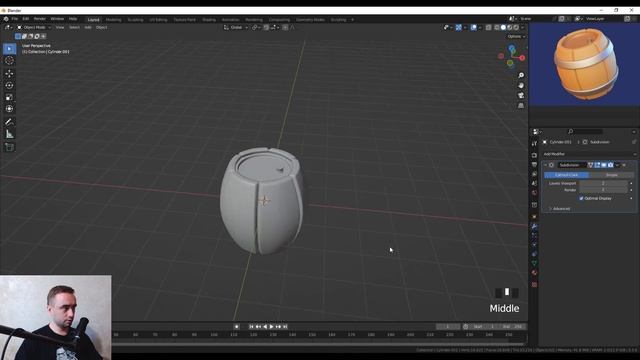Select the Annotate tool

[9, 122]
